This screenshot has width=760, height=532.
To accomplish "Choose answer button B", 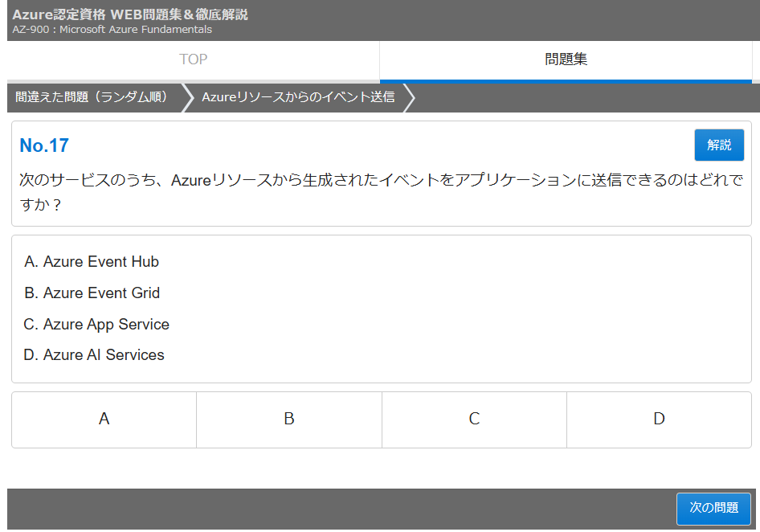I will pyautogui.click(x=289, y=419).
